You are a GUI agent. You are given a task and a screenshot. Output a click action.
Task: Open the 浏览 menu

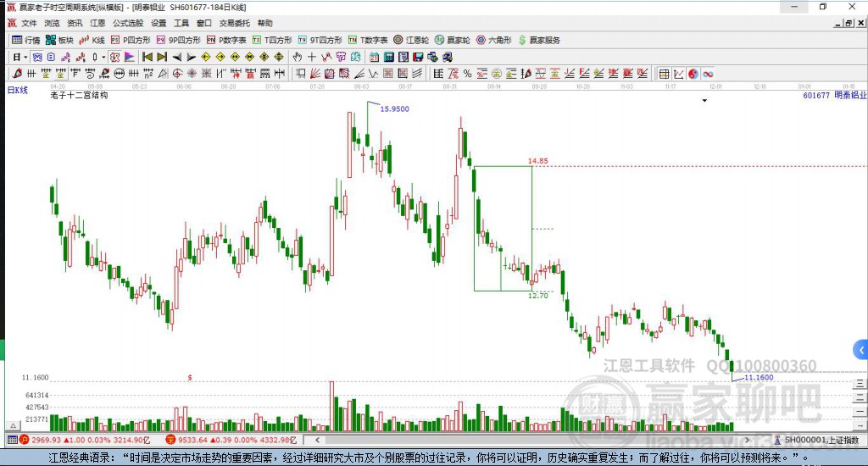click(x=52, y=23)
